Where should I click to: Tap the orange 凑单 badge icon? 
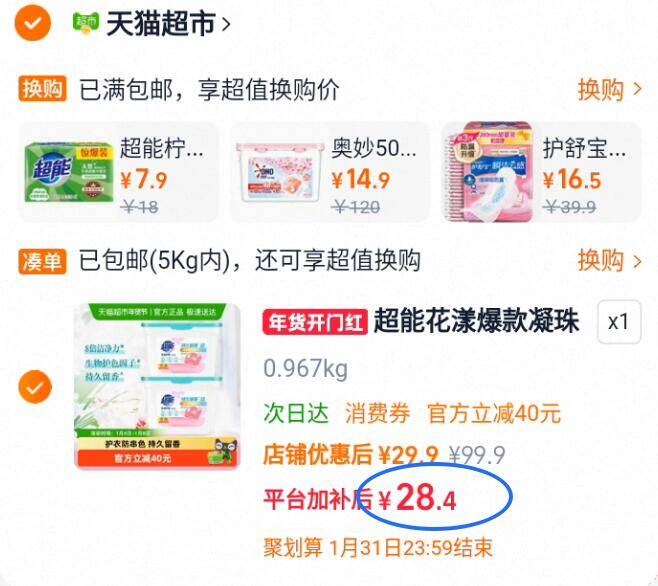point(42,261)
